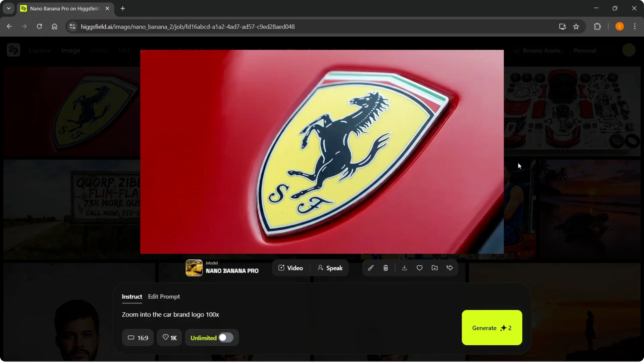
Task: Expand the tab search chevron in the title bar
Action: (x=8, y=8)
